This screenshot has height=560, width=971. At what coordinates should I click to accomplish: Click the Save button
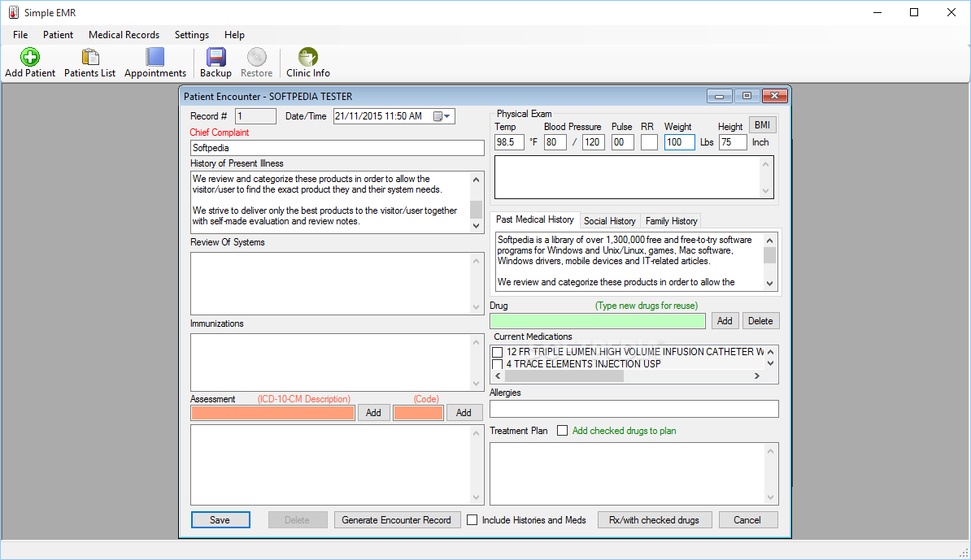[220, 520]
